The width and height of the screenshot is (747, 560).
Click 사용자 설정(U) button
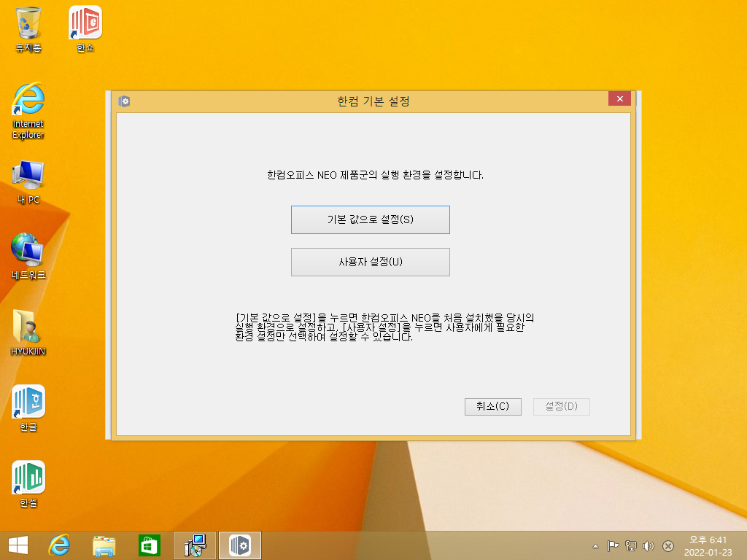coord(370,262)
